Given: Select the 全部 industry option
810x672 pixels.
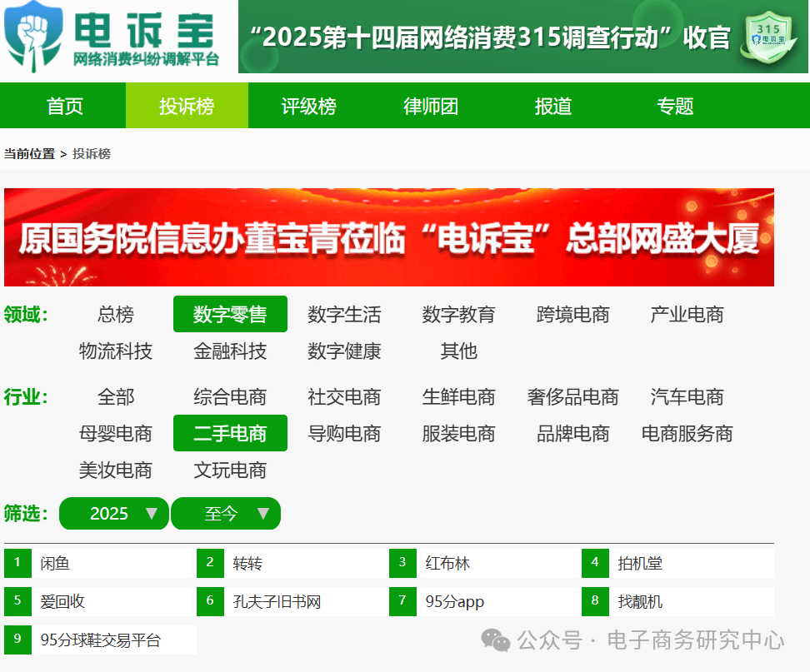Looking at the screenshot, I should [117, 397].
